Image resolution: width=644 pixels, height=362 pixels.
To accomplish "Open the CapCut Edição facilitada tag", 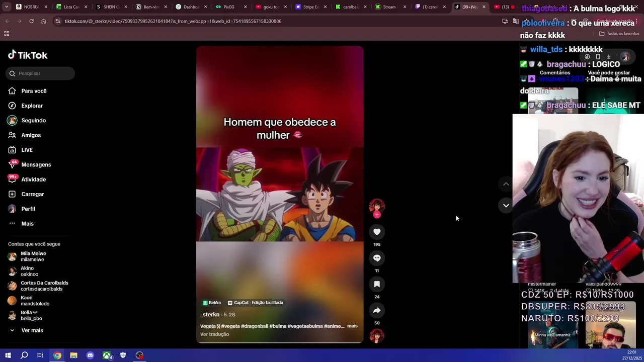I will [256, 303].
